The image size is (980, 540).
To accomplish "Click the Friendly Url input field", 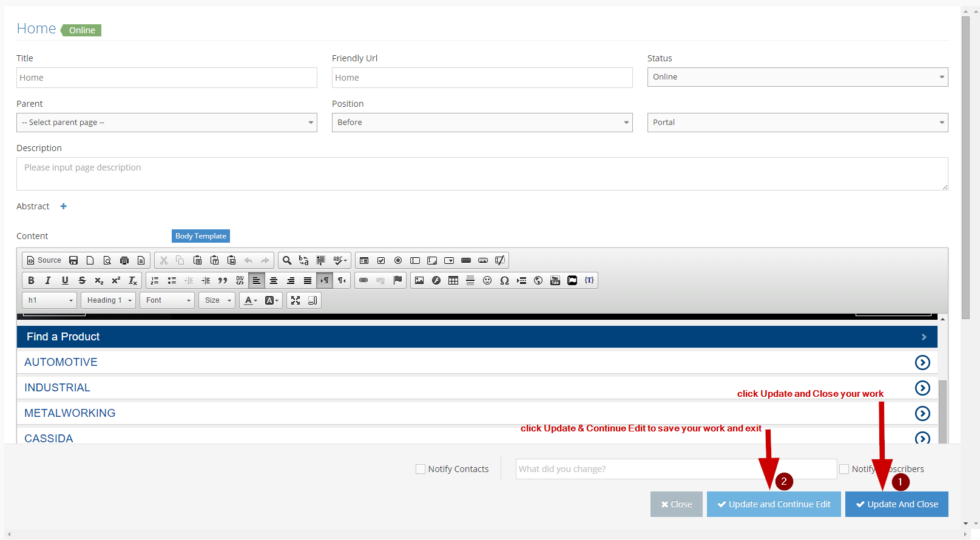I will pos(482,78).
